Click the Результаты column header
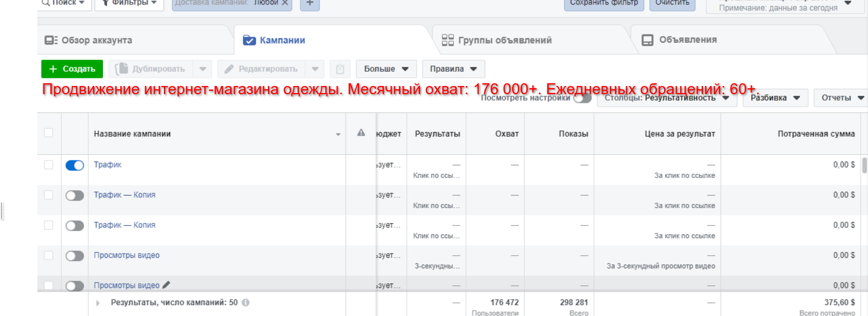Screen dimensions: 868x316 point(437,134)
